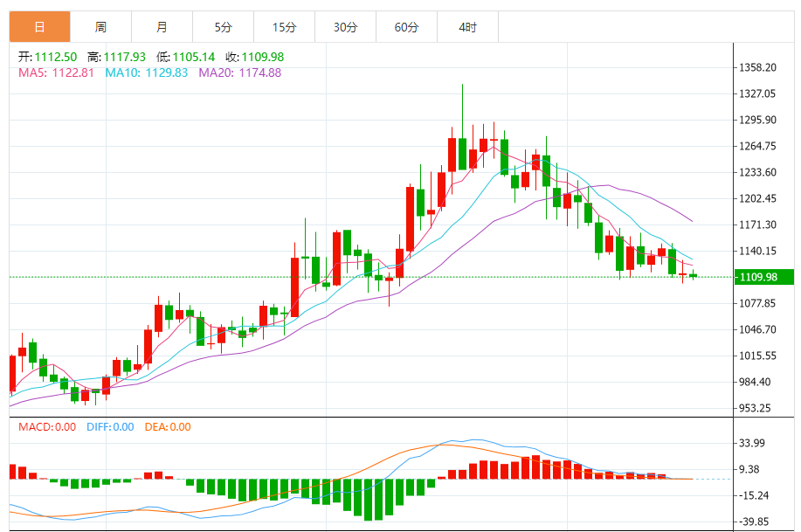Select the daily 日 timeframe tab
The image size is (801, 532).
tap(40, 26)
